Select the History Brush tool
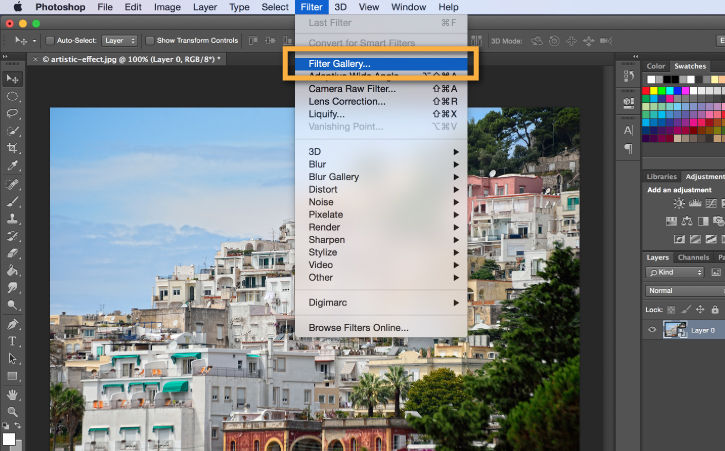Screen dimensions: 725x451 [12, 236]
